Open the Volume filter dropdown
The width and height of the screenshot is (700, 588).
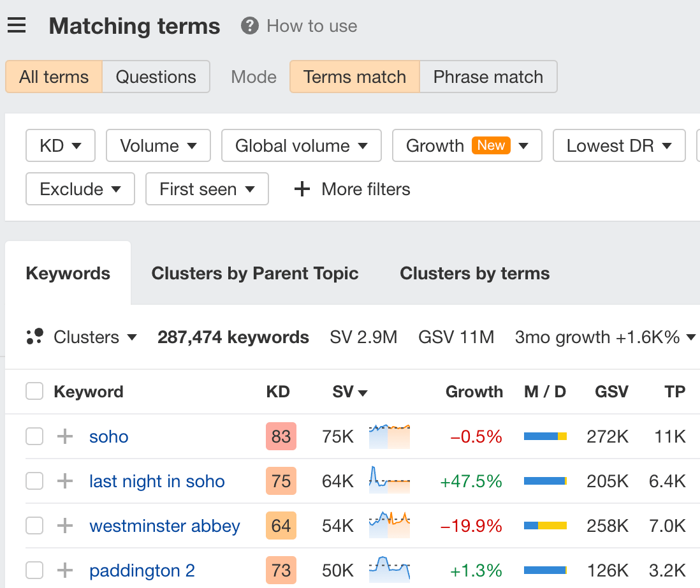pos(158,145)
